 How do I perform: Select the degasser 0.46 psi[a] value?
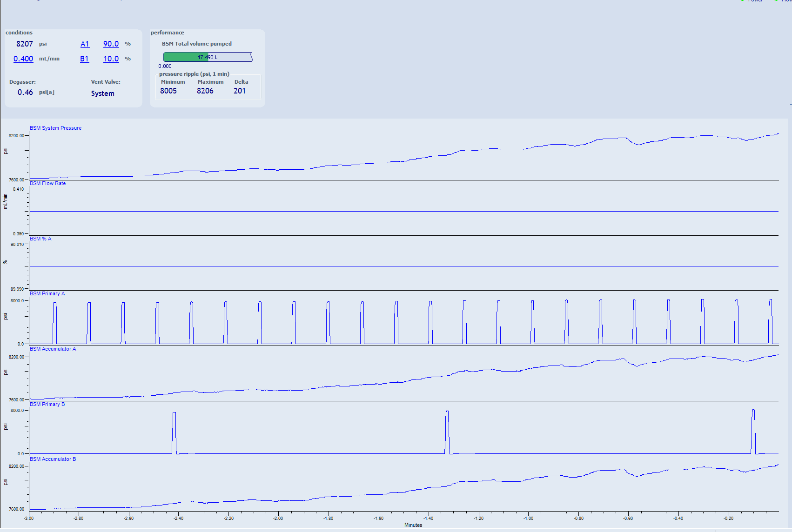click(x=25, y=92)
